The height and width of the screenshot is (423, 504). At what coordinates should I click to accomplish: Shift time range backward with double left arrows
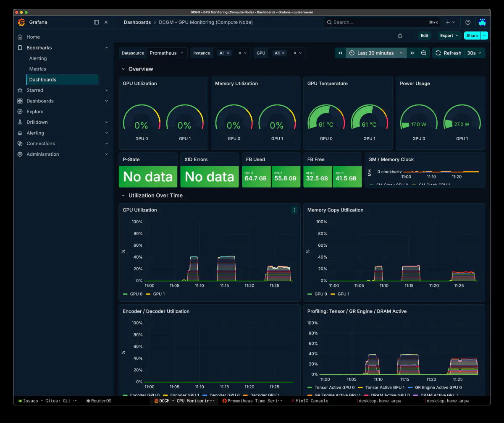(340, 53)
